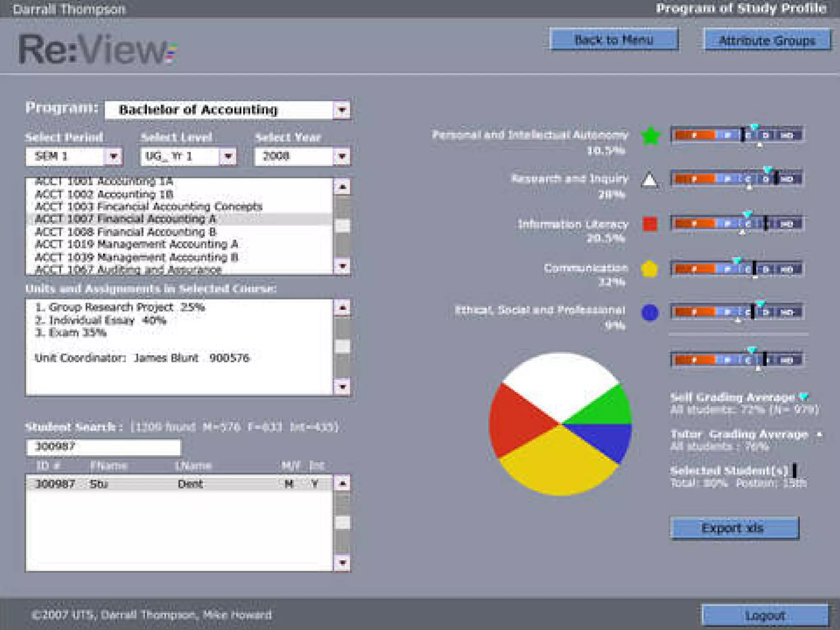Image resolution: width=840 pixels, height=630 pixels.
Task: Click the yellow pentagon Communication icon
Action: pos(650,269)
